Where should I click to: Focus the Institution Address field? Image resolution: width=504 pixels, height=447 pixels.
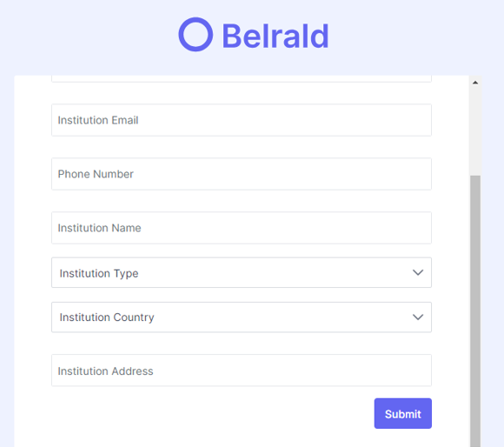pos(242,370)
